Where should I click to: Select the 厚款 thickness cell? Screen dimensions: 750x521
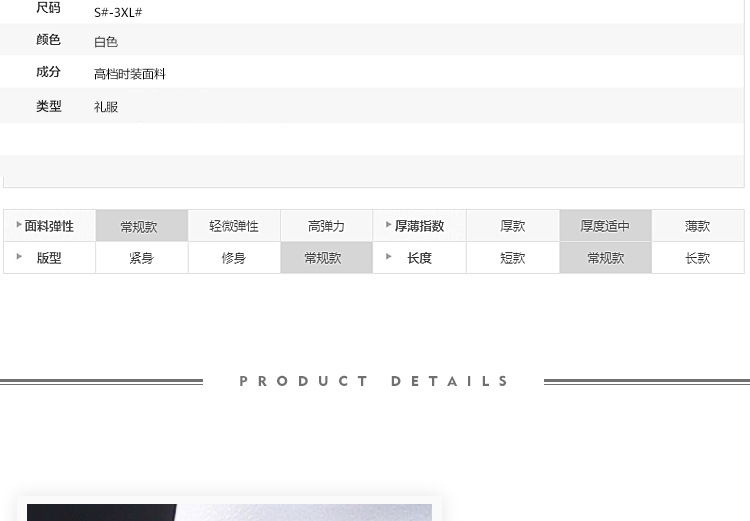(513, 225)
